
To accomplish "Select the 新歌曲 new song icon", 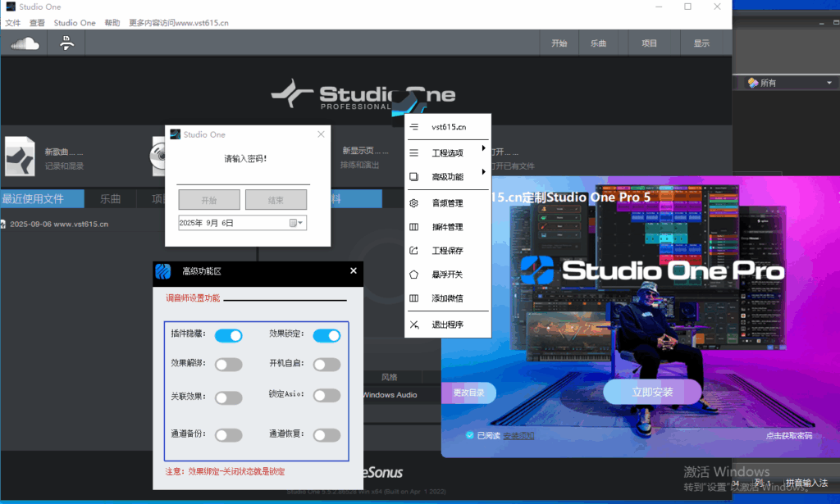I will coord(19,156).
